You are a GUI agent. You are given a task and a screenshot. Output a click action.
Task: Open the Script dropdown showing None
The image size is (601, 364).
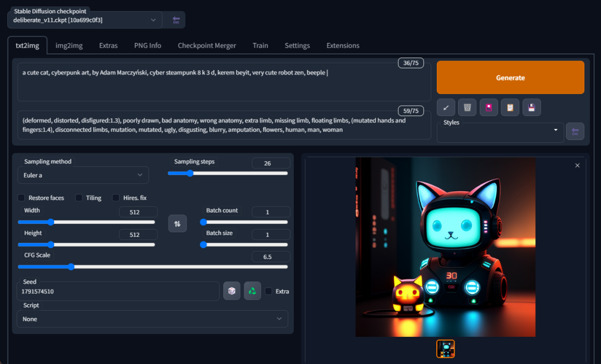click(152, 319)
